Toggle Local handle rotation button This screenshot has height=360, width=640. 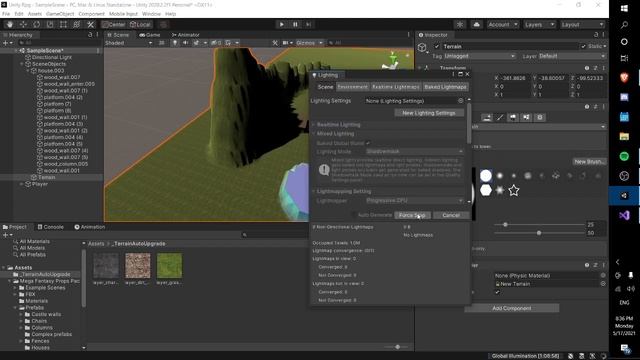point(140,24)
